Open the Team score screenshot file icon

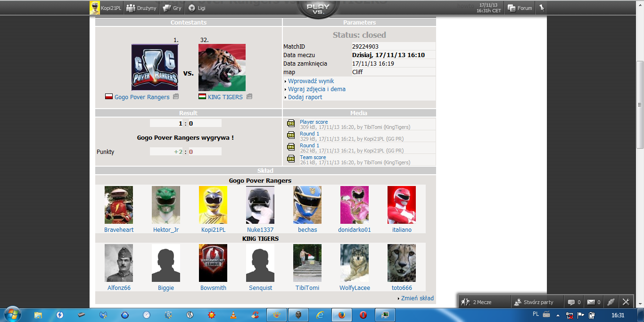pos(291,159)
